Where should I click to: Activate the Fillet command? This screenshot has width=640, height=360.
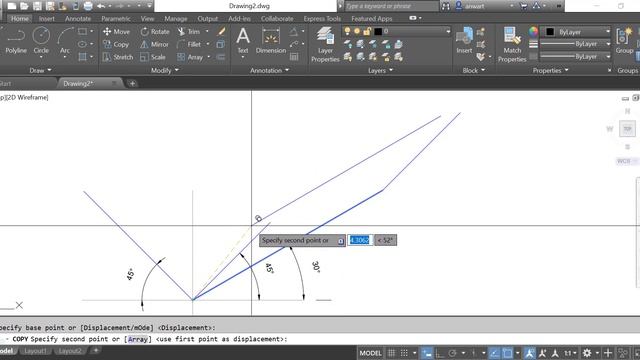tap(189, 44)
